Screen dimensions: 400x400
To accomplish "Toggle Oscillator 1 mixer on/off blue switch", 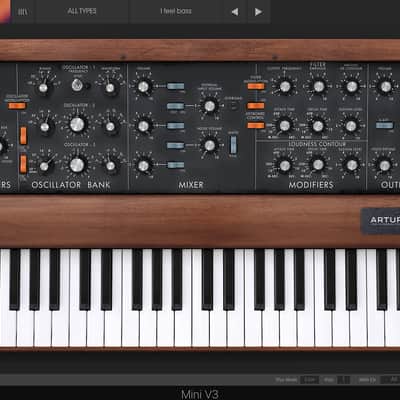I will click(x=175, y=86).
